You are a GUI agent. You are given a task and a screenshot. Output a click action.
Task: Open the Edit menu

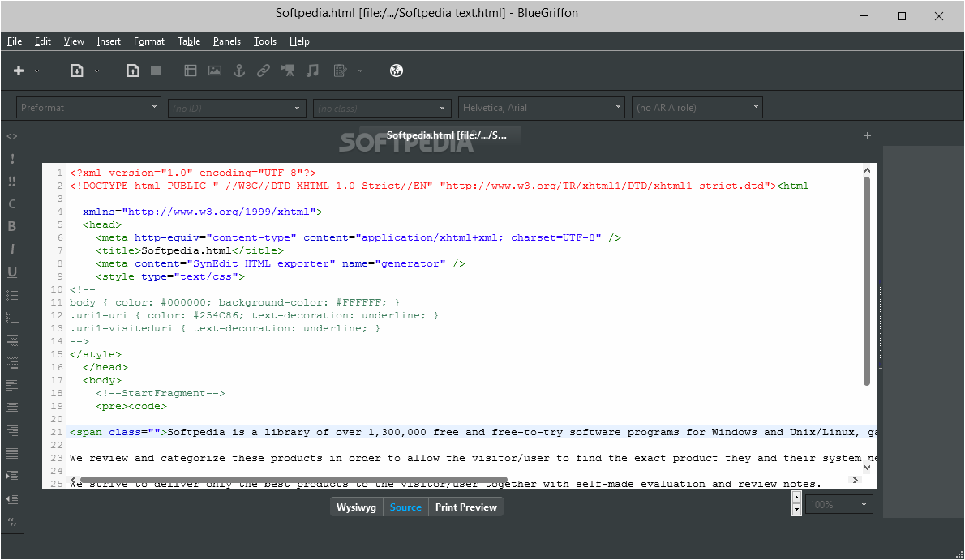(x=42, y=41)
